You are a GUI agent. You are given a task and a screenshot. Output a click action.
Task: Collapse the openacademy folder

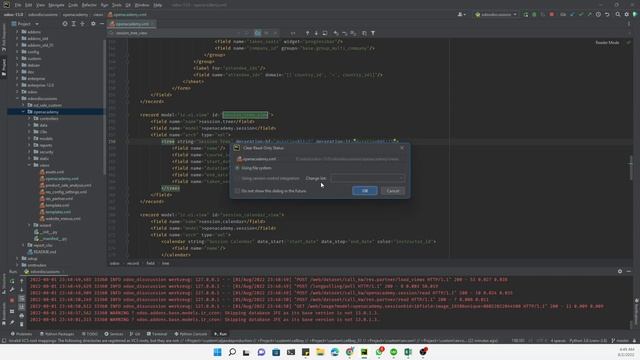23,111
